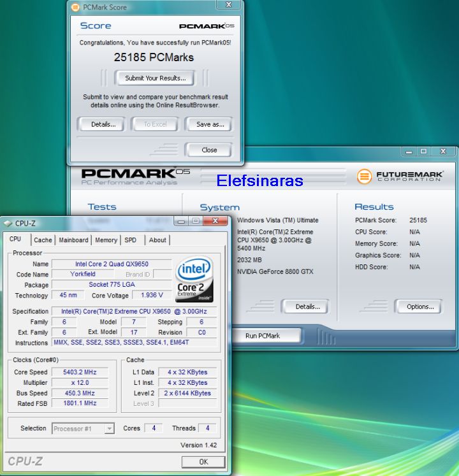This screenshot has width=459, height=476.
Task: Click the Futuremark Corporation orange logo
Action: tap(364, 176)
